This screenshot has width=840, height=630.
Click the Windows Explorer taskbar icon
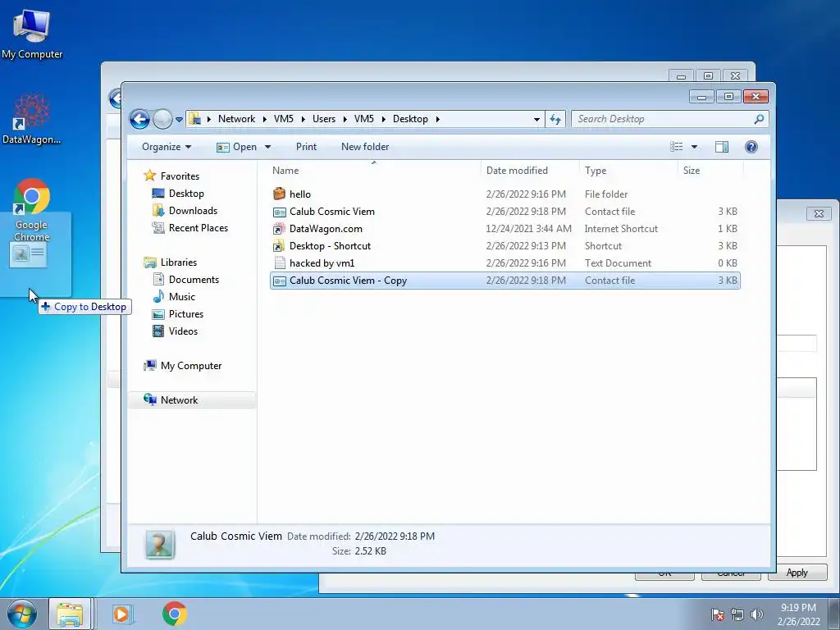(71, 614)
